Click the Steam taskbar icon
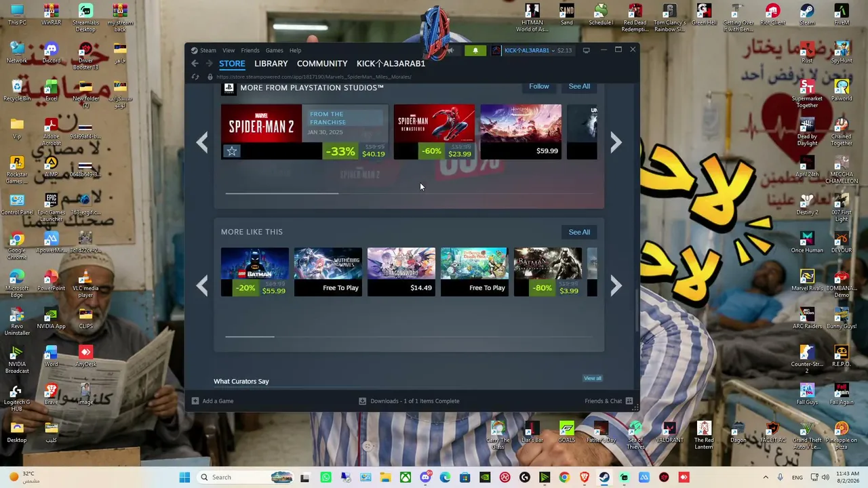Image resolution: width=868 pixels, height=488 pixels. click(x=604, y=477)
